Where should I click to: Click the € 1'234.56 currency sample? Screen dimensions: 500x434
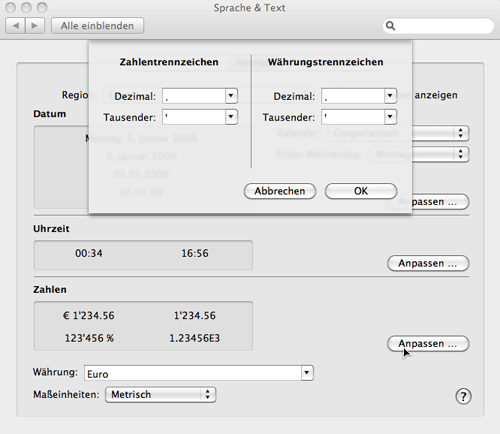89,315
